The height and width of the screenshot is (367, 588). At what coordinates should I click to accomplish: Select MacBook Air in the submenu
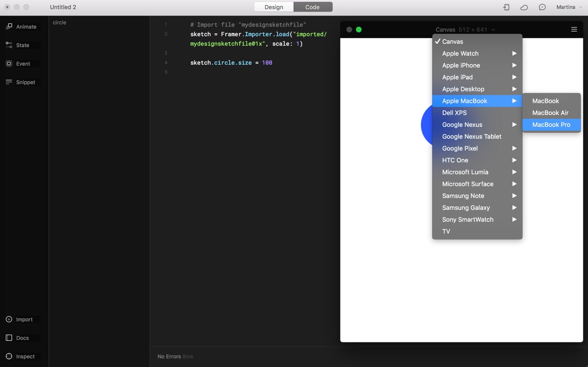pos(552,113)
